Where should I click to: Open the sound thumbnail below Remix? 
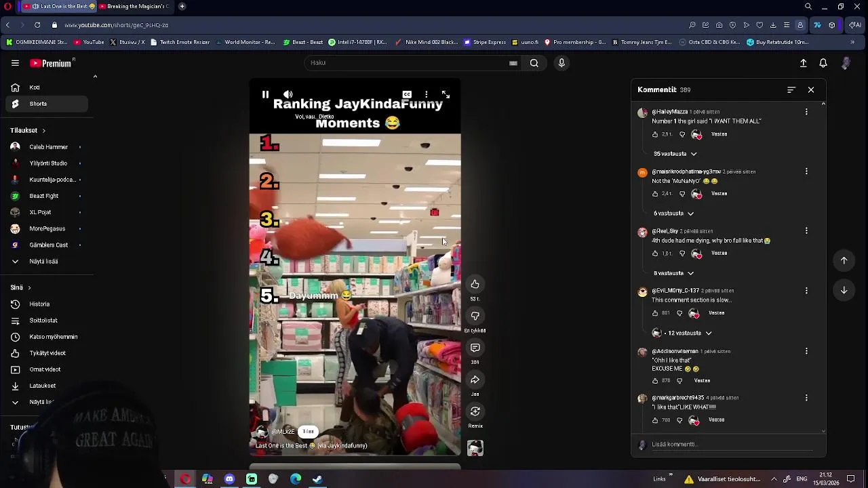click(475, 448)
